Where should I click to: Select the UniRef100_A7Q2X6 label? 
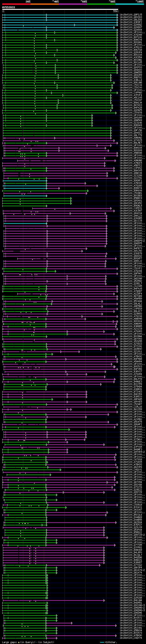(131, 316)
